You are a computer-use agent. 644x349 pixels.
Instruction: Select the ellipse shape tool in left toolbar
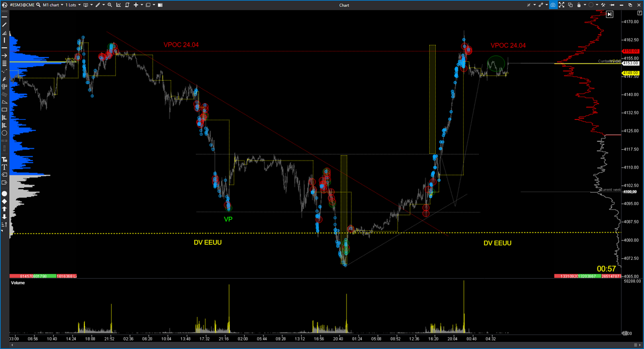[4, 133]
